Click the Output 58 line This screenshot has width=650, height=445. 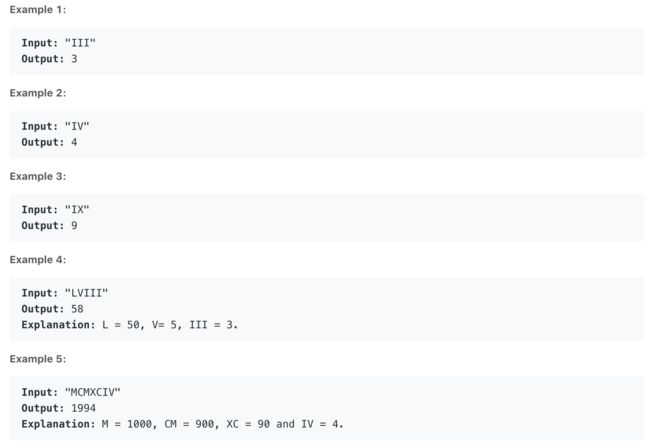(52, 309)
